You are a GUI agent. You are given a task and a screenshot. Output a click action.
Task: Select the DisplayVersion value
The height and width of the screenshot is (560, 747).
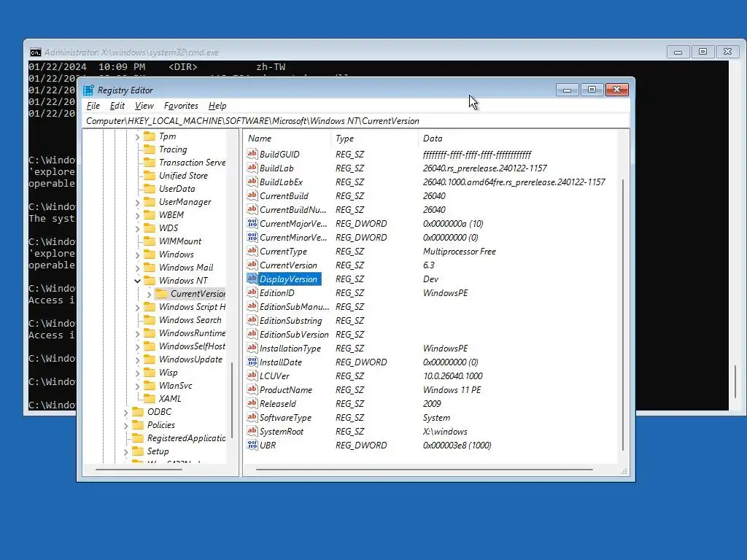coord(288,279)
